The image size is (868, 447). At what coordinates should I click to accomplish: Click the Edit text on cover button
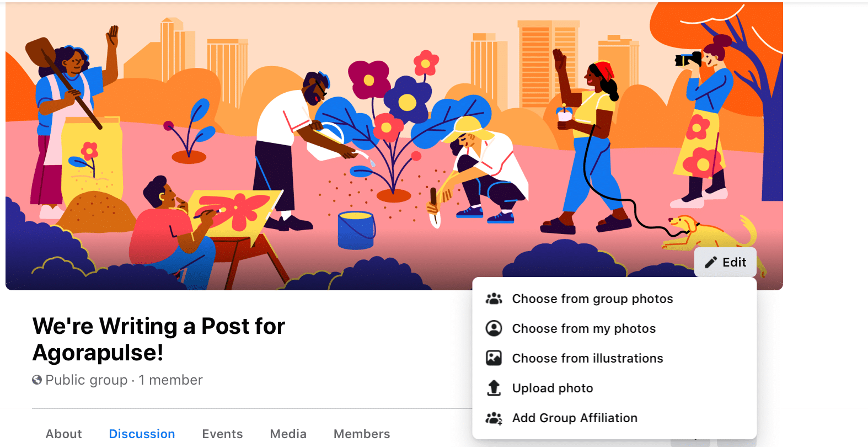[x=735, y=262]
